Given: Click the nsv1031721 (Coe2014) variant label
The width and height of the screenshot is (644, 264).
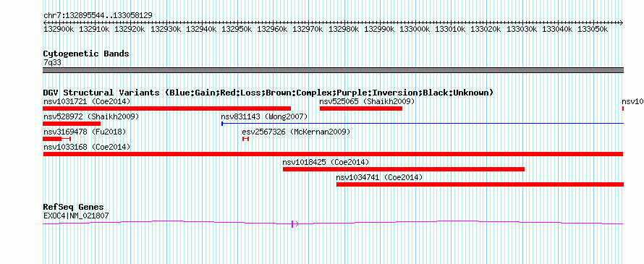Looking at the screenshot, I should point(87,101).
